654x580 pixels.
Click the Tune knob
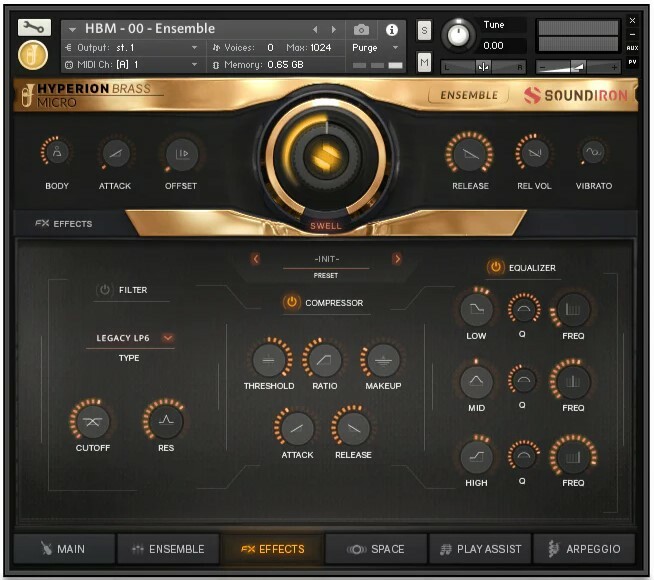pos(458,35)
